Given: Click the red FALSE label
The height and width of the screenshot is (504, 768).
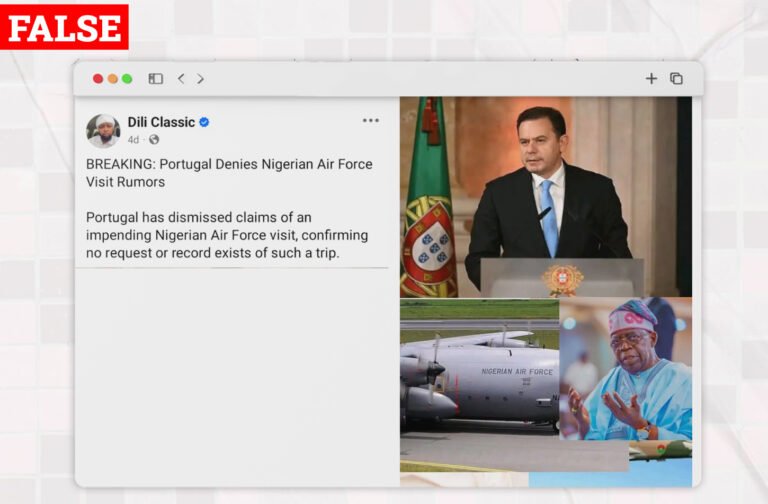Looking at the screenshot, I should click(64, 27).
